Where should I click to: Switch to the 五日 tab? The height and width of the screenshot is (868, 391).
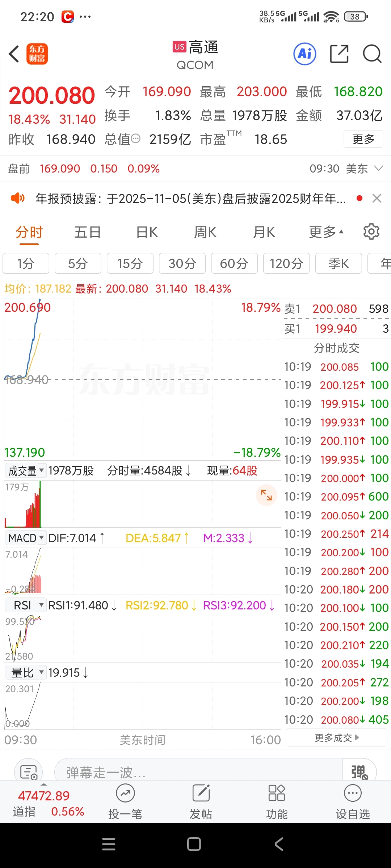(88, 232)
